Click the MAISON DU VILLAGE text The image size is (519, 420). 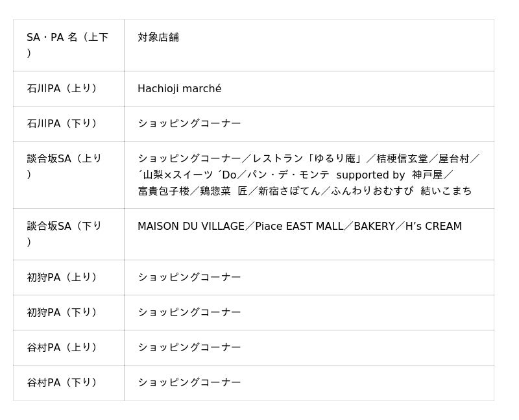pos(191,227)
